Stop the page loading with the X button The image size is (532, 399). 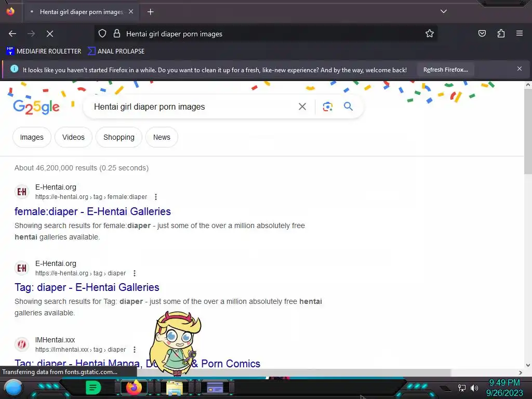tap(50, 34)
